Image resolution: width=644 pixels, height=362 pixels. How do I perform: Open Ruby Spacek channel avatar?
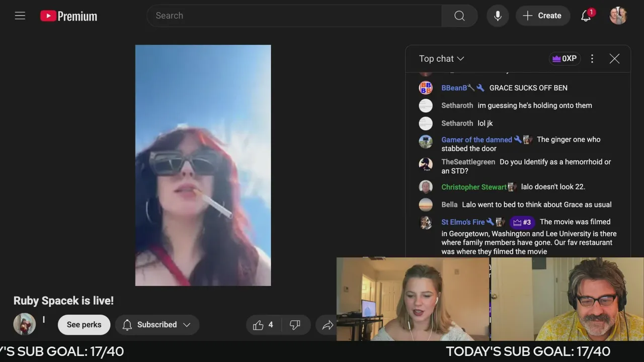pos(25,324)
